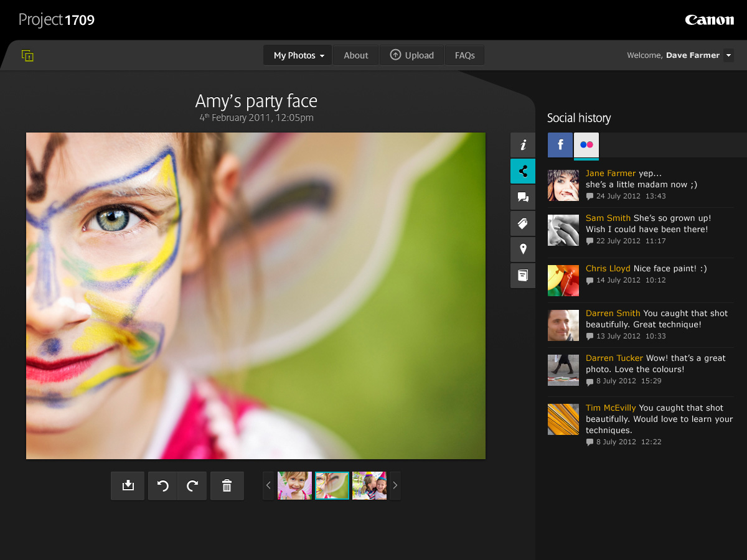Go to next thumbnails with right chevron
747x560 pixels.
click(x=395, y=486)
